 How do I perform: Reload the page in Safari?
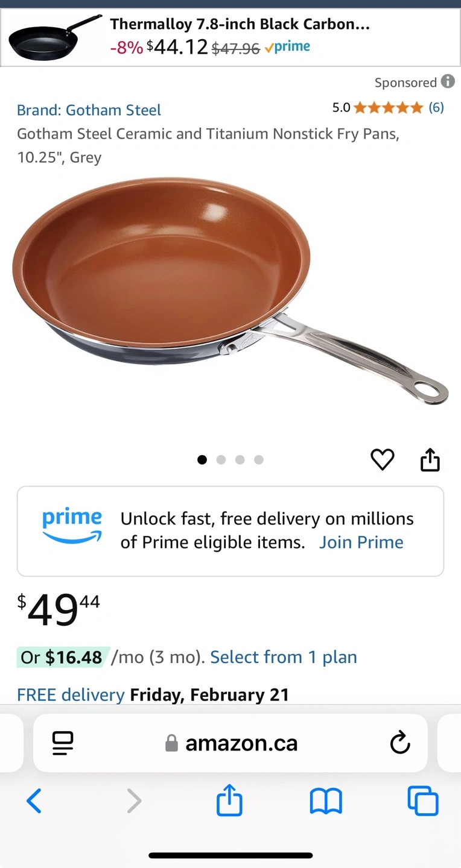click(400, 743)
